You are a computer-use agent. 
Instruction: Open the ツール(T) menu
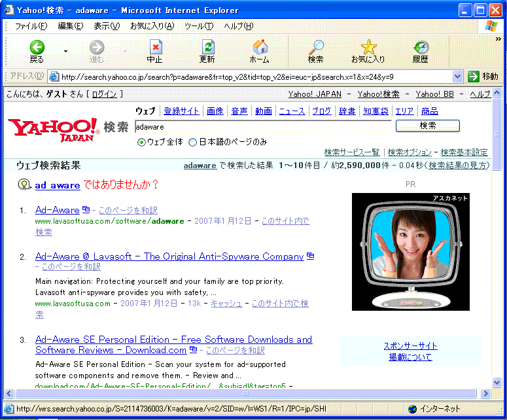coord(199,26)
